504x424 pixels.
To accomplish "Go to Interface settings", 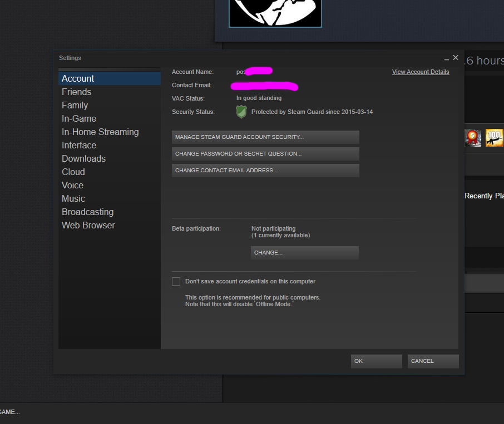I will click(110, 145).
